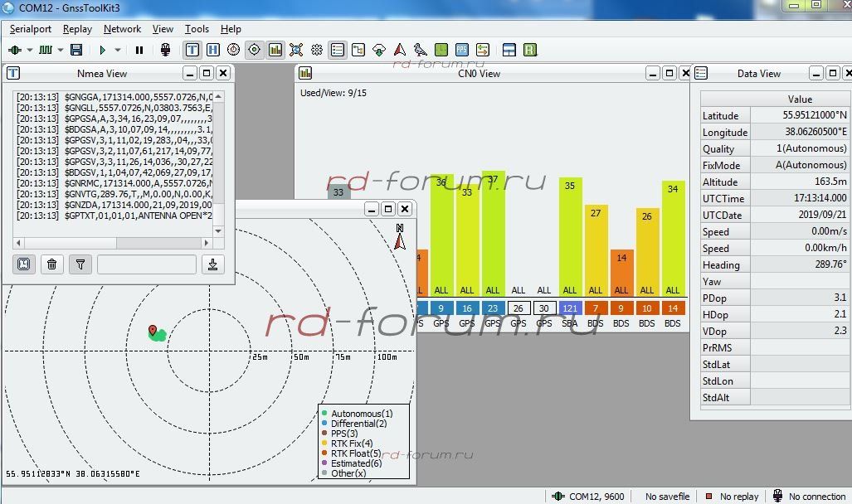852x504 pixels.
Task: Click the Altitude value 163.5m
Action: (830, 182)
